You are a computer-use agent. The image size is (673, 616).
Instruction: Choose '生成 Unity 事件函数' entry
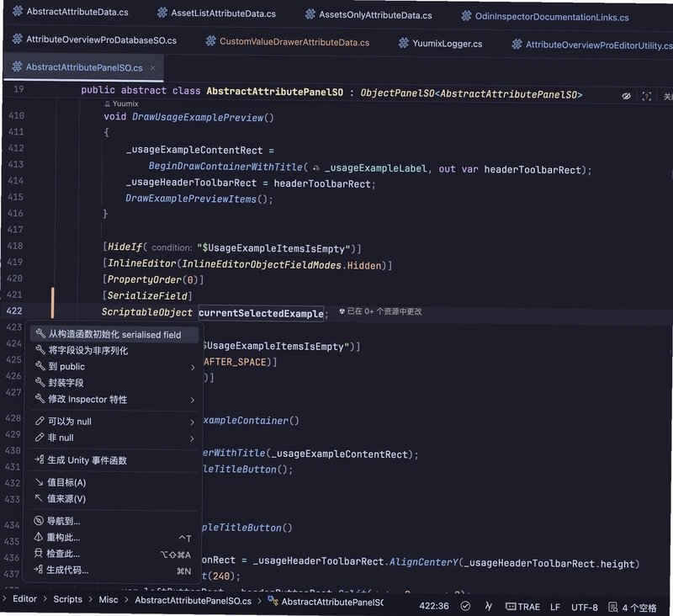coord(114,460)
